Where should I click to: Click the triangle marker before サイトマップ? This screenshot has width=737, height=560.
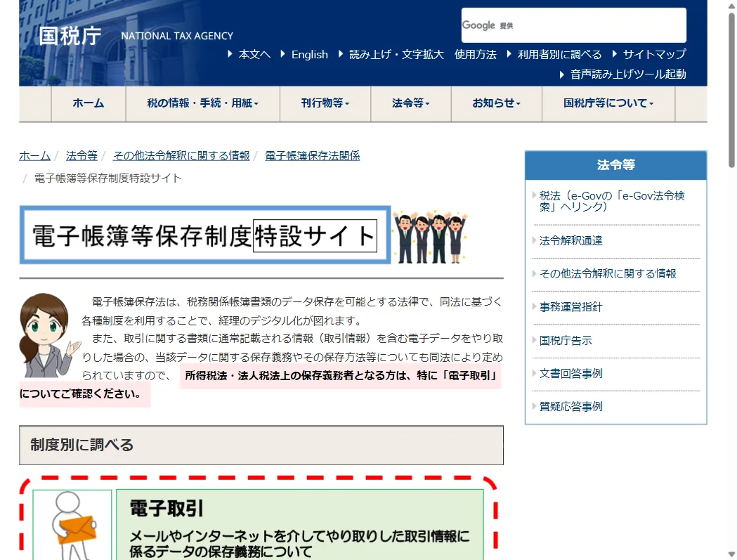click(x=614, y=54)
